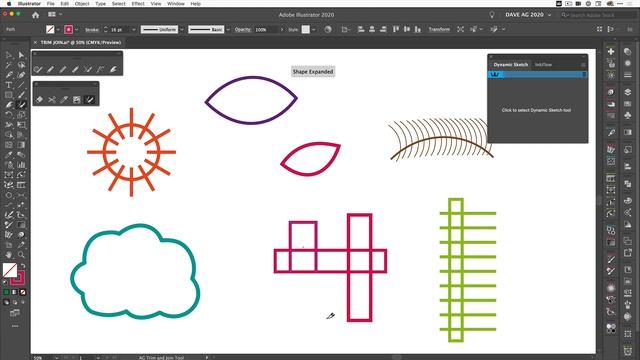Image resolution: width=640 pixels, height=360 pixels.
Task: Click the toolbox Fill color box
Action: [x=10, y=270]
